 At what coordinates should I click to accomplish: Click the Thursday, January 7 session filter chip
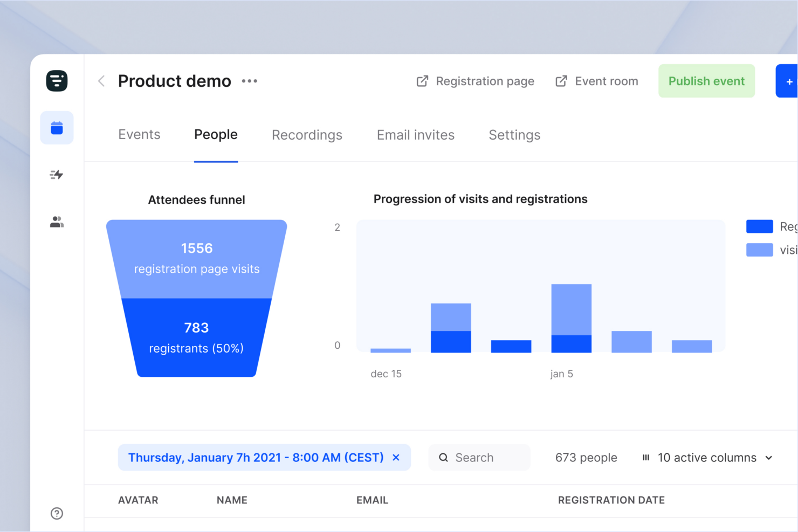click(256, 458)
